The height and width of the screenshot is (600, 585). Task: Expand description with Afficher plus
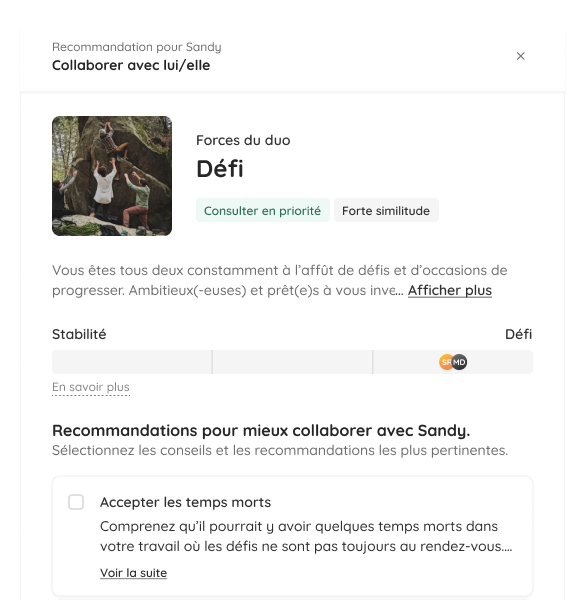450,290
